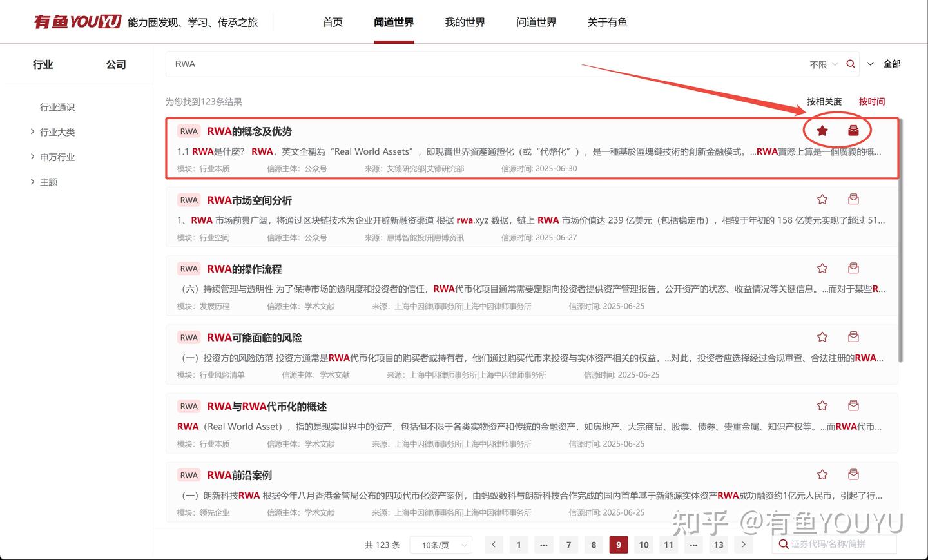Click the mailbox icon beside RWA与RWA代币化的概述

pos(853,405)
